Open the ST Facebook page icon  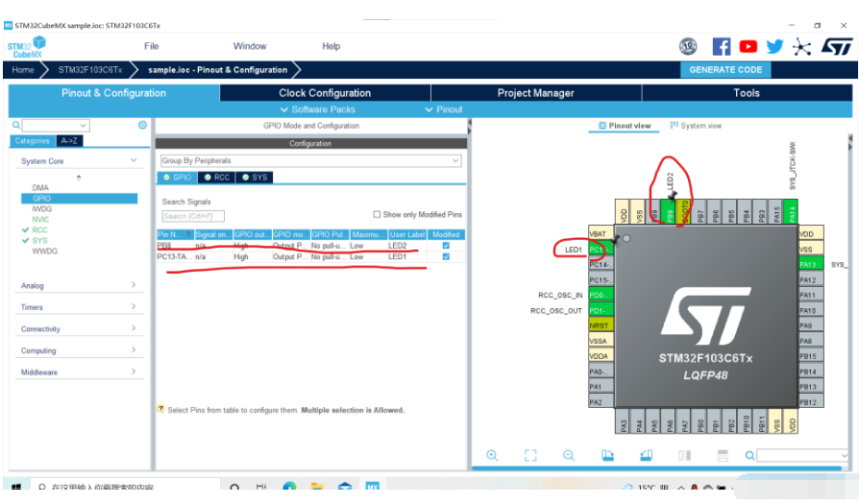tap(721, 46)
